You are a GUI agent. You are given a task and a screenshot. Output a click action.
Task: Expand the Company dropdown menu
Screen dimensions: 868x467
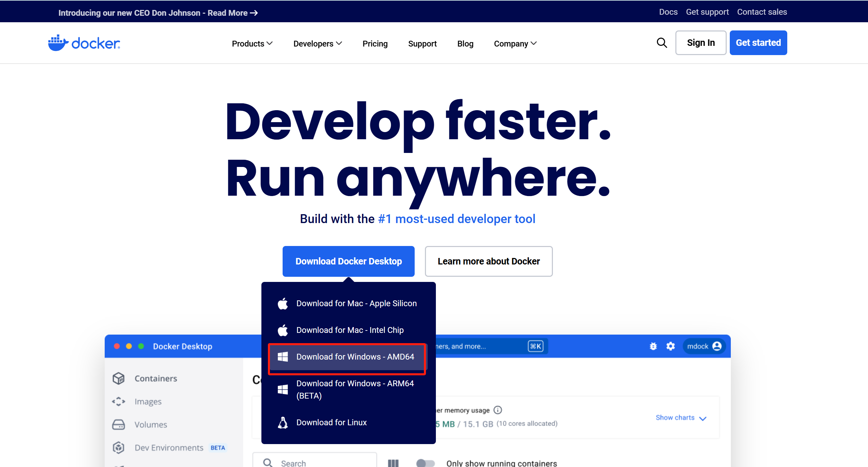click(x=515, y=44)
